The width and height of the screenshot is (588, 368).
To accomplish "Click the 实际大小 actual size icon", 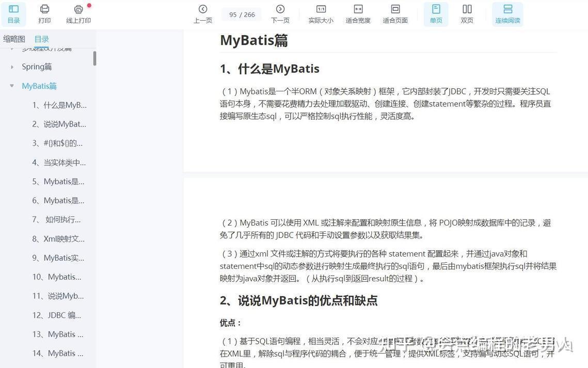I will pyautogui.click(x=321, y=13).
